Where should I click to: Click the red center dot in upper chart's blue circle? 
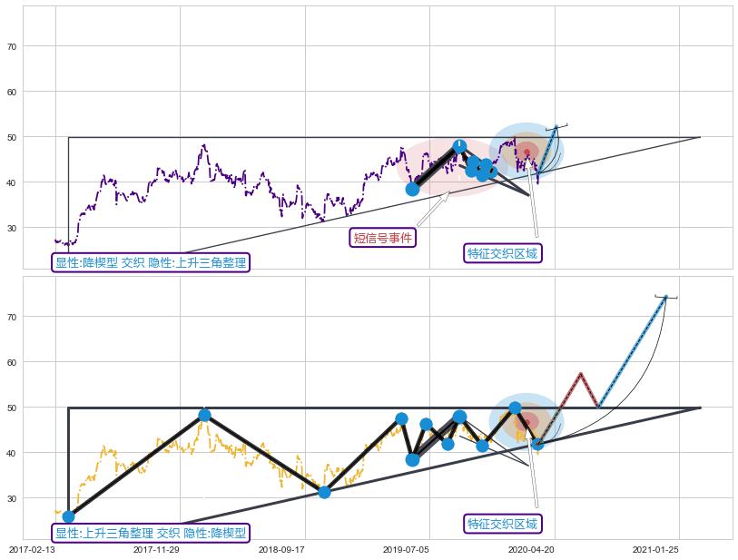tap(526, 152)
